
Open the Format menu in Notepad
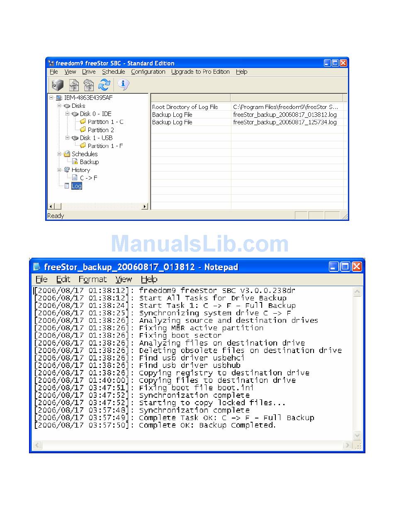[x=92, y=279]
